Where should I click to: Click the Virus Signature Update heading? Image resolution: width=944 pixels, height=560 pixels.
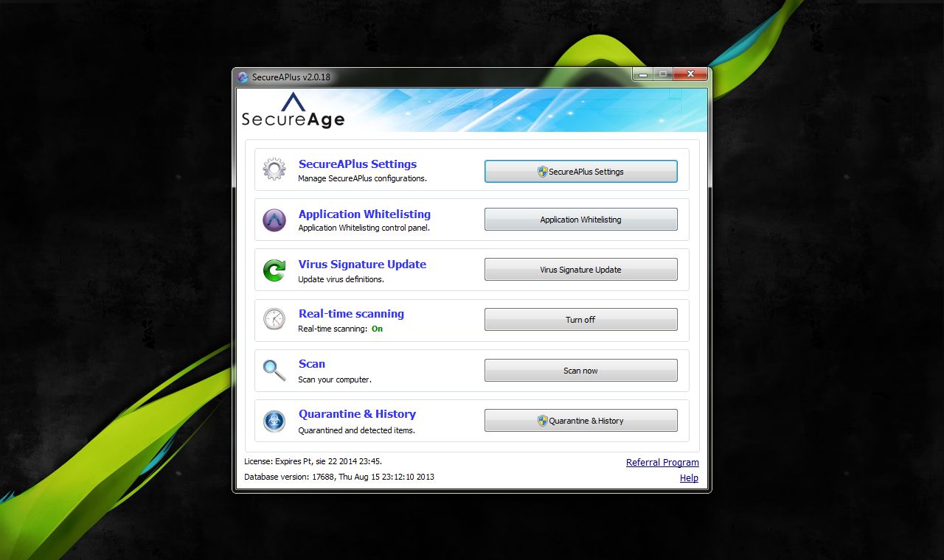click(x=362, y=265)
